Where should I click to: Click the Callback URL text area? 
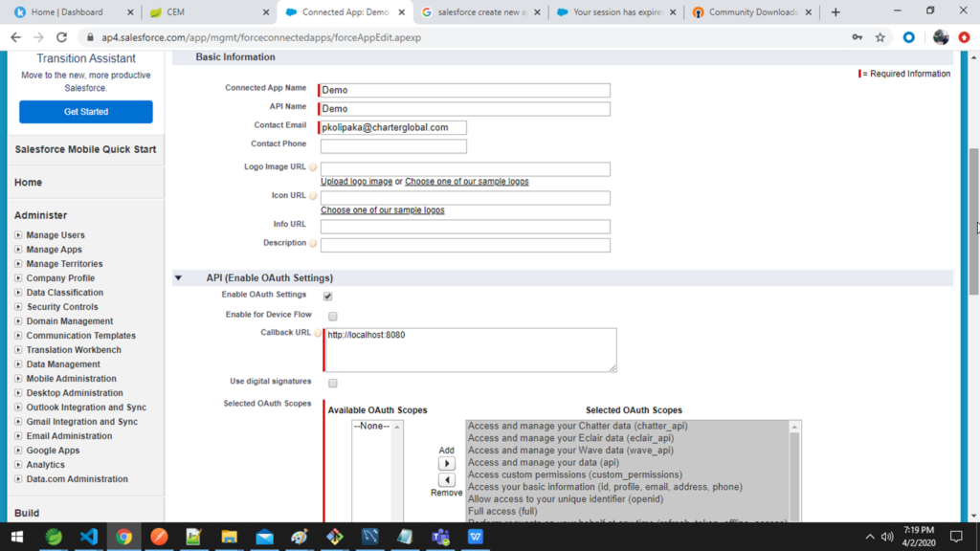coord(470,350)
